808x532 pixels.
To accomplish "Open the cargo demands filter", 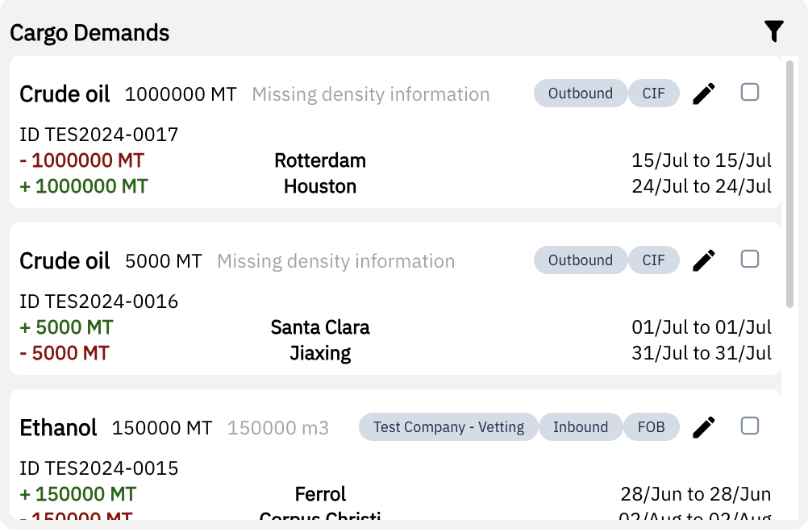I will 773,31.
